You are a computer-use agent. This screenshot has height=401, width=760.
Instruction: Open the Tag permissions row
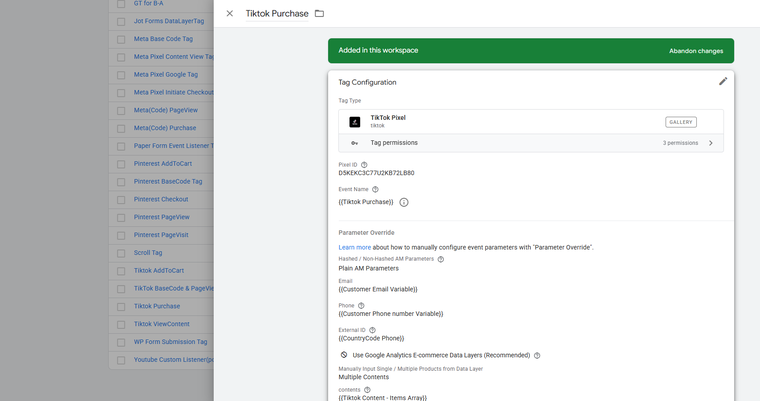pos(531,143)
